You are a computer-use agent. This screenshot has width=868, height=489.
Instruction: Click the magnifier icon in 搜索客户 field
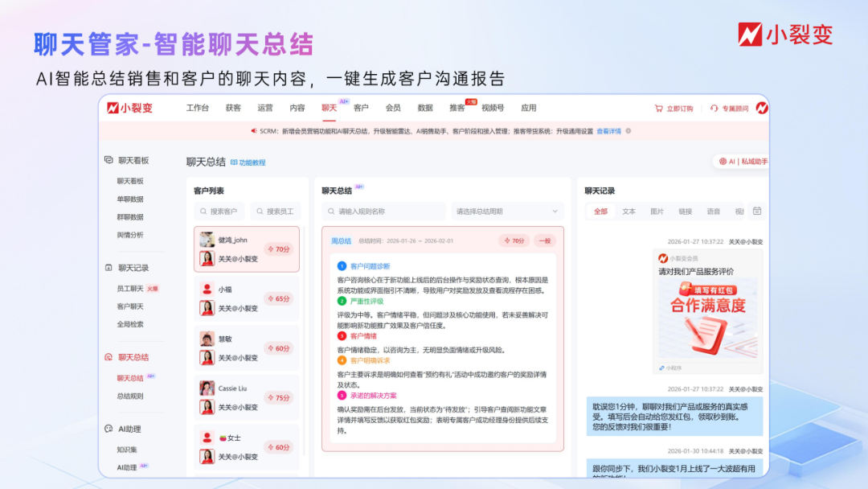[x=204, y=211]
